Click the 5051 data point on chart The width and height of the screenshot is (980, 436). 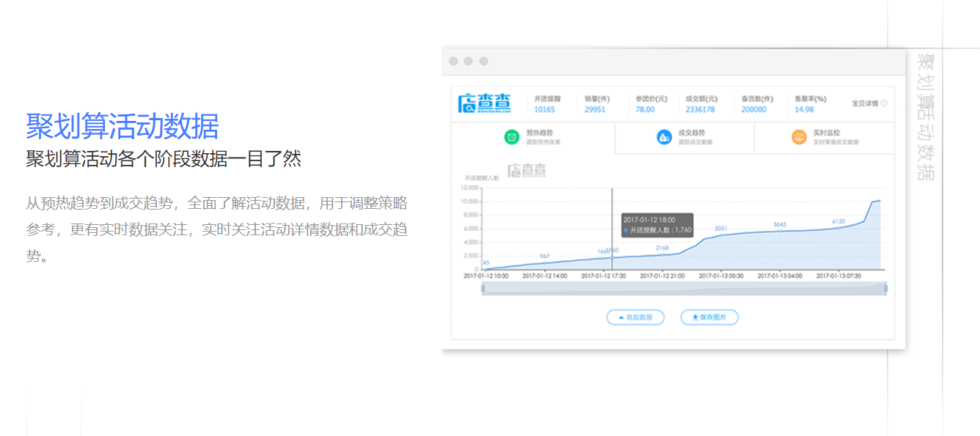720,235
